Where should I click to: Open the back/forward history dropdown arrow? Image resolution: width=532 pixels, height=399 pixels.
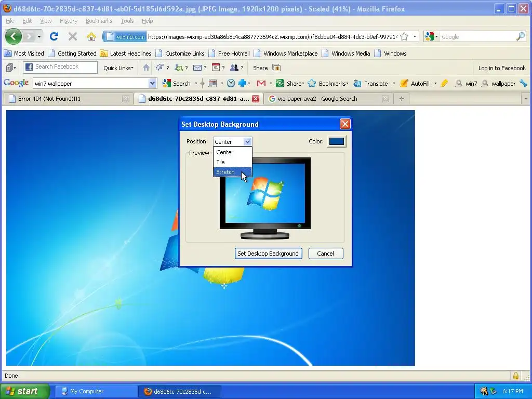39,36
